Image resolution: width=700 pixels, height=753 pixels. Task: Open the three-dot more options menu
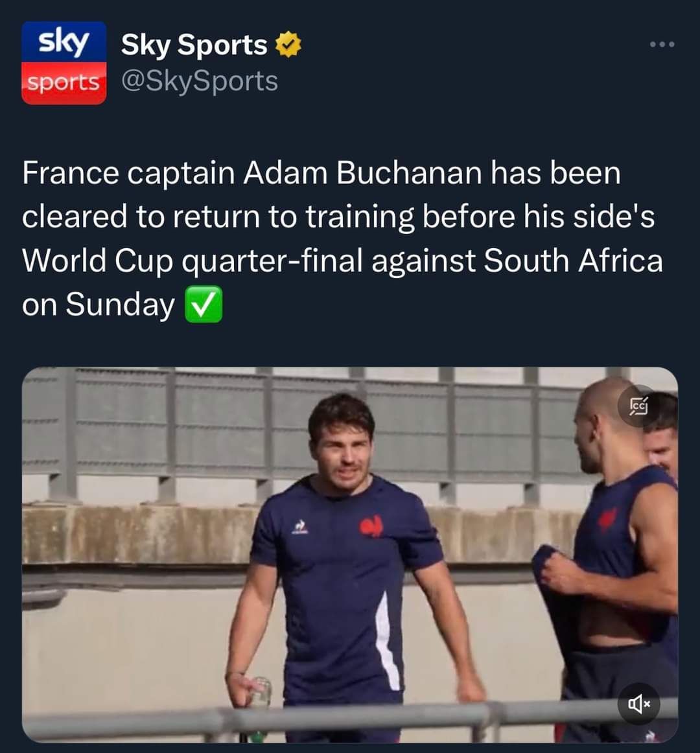click(662, 44)
